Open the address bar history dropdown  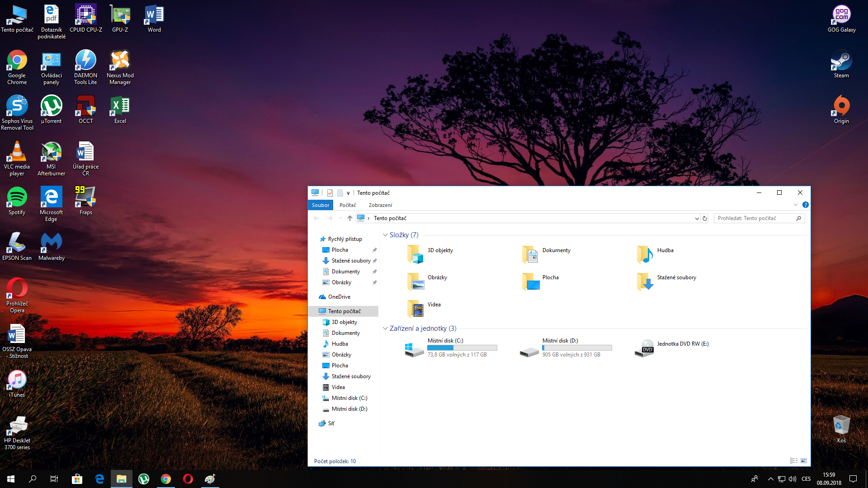pos(697,218)
